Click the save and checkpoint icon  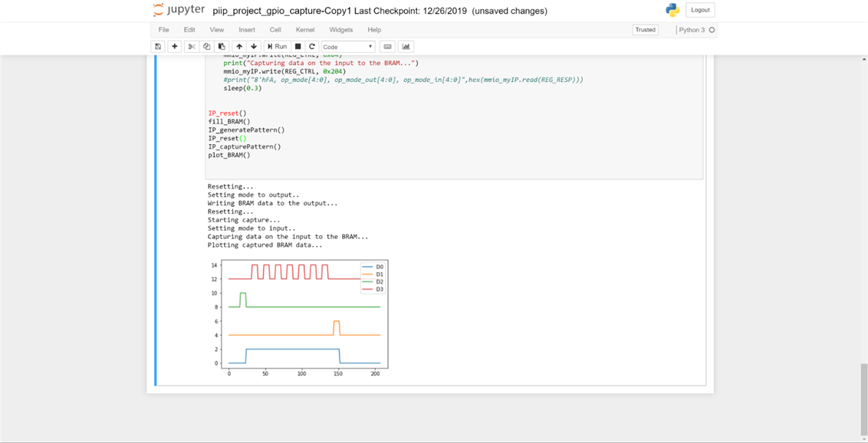point(158,47)
